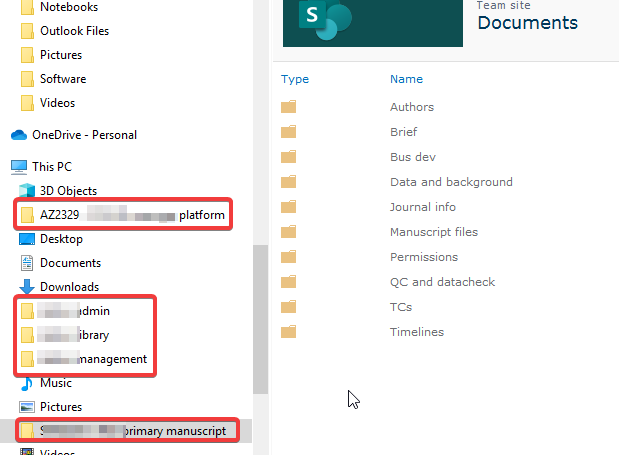
Task: Click the Desktop icon under This PC
Action: click(x=27, y=239)
